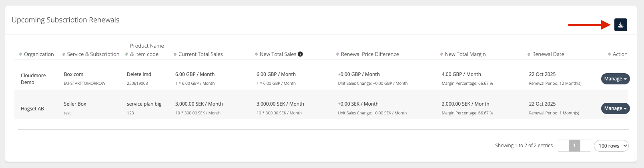This screenshot has height=168, width=644.
Task: Expand the 100 rows page-size selector
Action: 611,146
